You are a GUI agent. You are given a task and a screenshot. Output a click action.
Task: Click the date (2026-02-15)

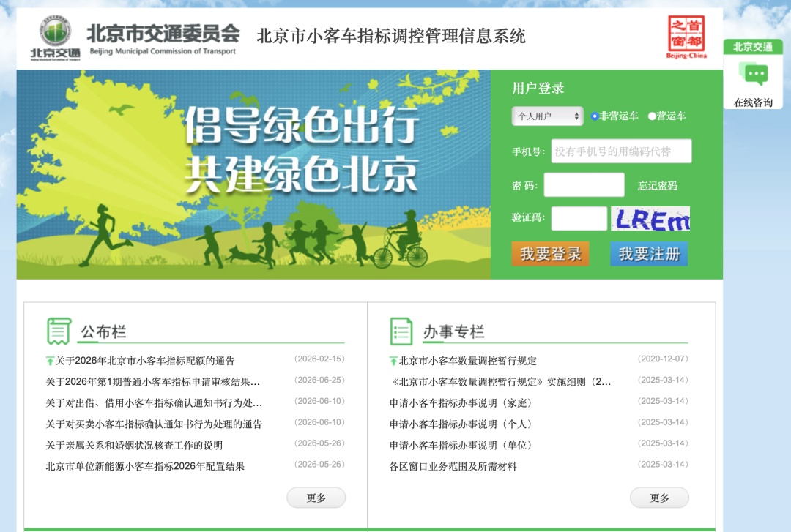pyautogui.click(x=320, y=359)
